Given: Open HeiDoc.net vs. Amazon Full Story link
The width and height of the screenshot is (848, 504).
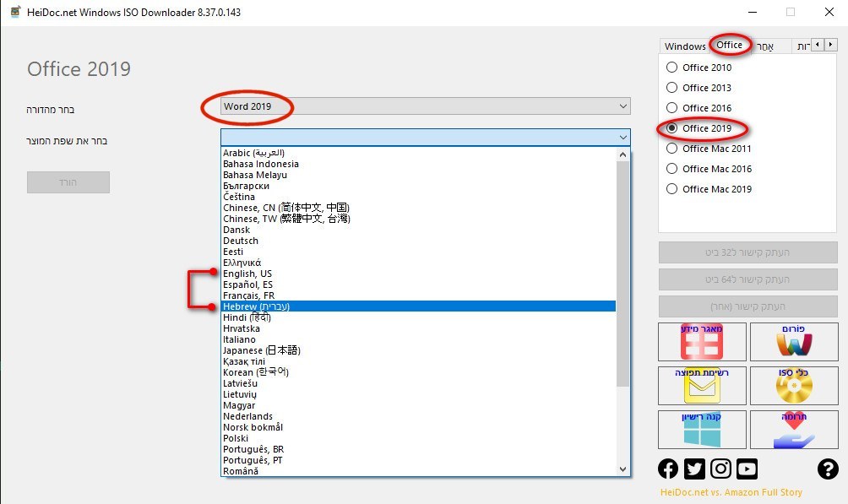Looking at the screenshot, I should 731,492.
